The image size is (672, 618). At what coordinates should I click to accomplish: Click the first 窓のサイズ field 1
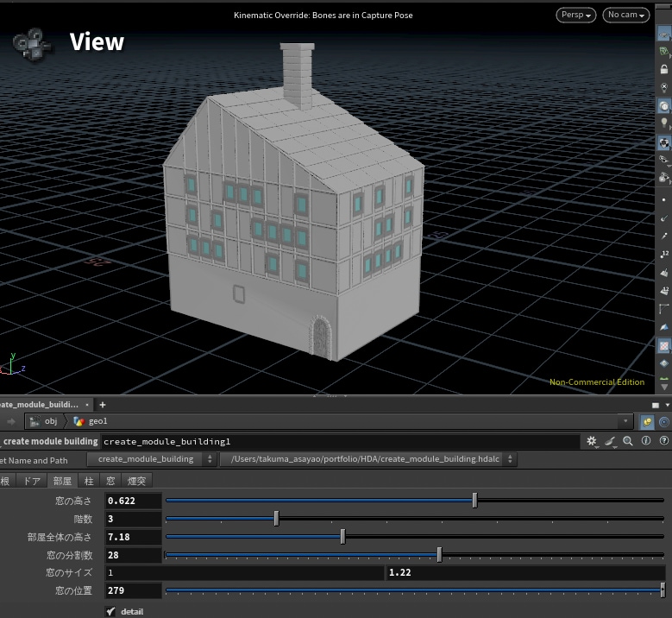coord(245,572)
